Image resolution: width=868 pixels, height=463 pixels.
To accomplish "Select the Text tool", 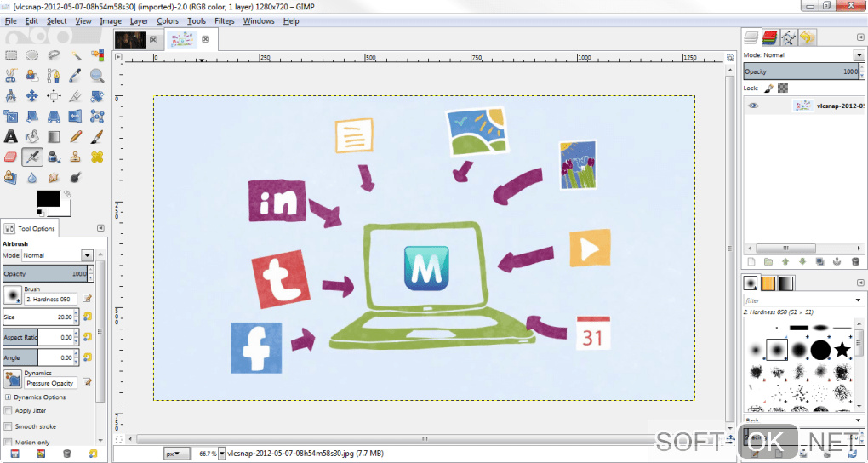I will coord(10,136).
